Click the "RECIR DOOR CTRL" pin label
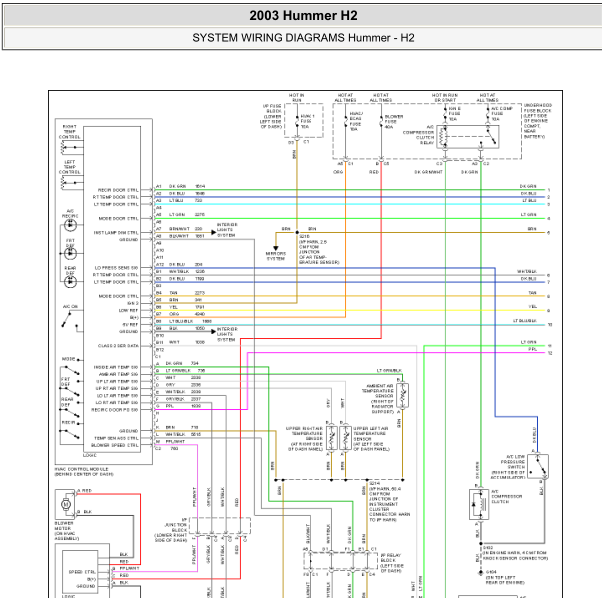The image size is (602, 598). click(x=118, y=190)
